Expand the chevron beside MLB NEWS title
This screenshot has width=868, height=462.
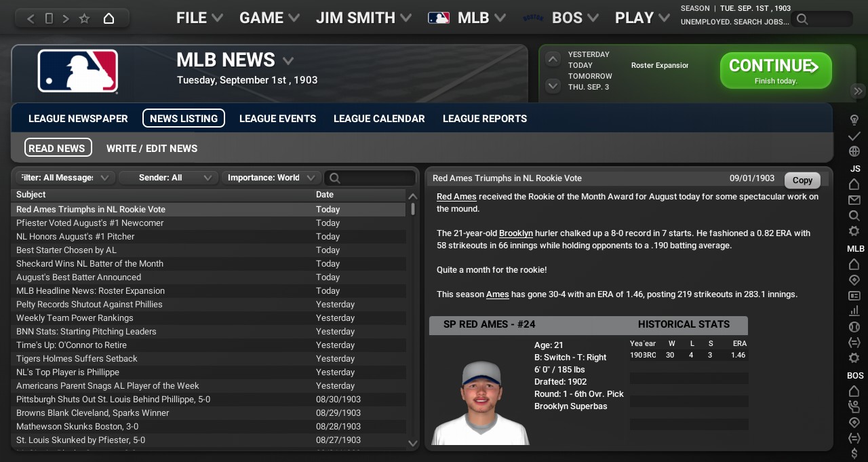pyautogui.click(x=288, y=61)
